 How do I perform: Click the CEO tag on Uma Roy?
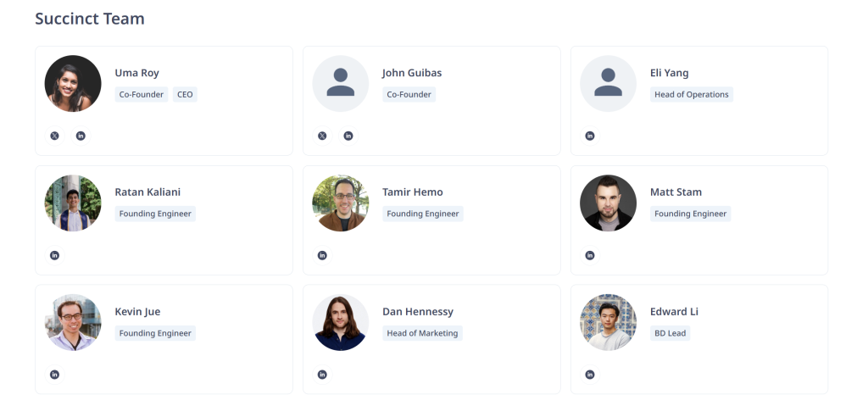(x=185, y=94)
